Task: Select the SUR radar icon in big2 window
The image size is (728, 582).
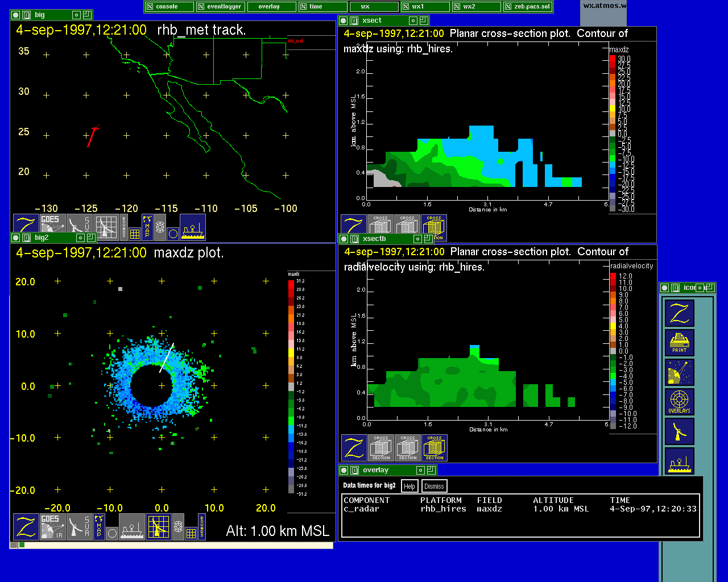Action: [79, 527]
